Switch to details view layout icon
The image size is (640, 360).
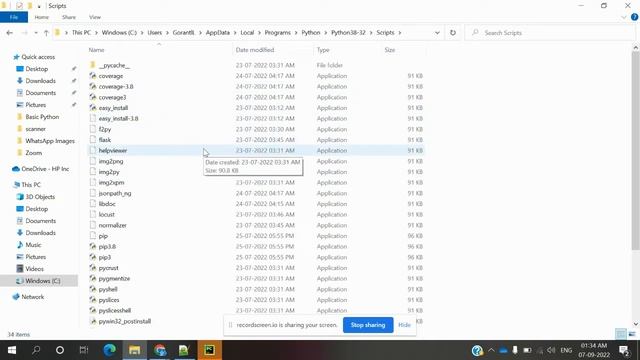coord(620,334)
